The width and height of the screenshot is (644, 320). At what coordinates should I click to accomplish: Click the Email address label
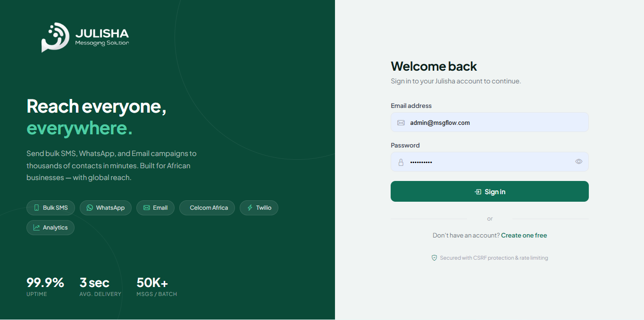coord(411,106)
